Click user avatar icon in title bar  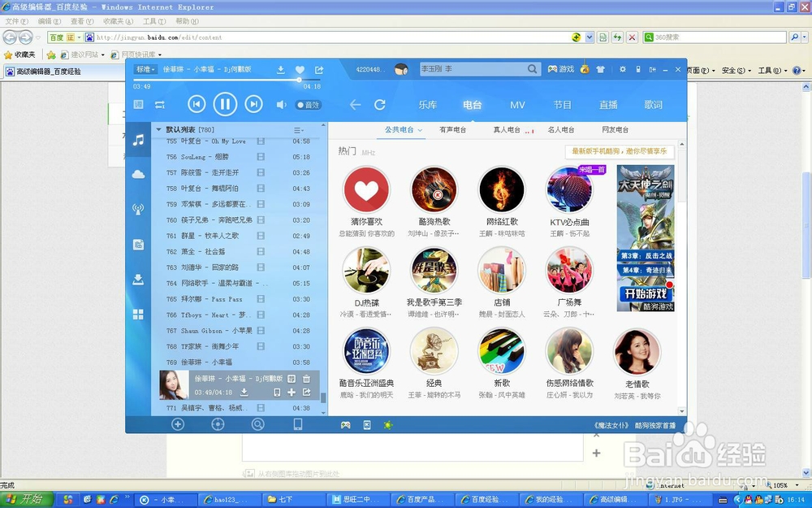coord(401,69)
